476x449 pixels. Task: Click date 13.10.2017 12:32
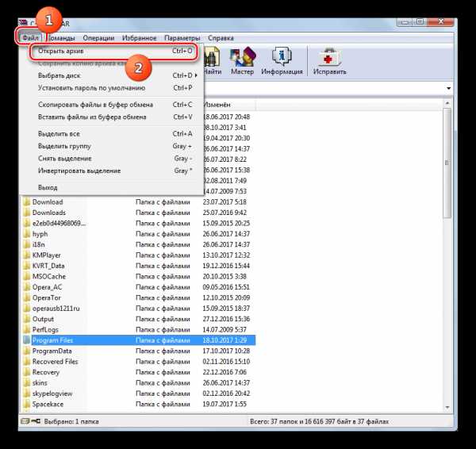(226, 255)
